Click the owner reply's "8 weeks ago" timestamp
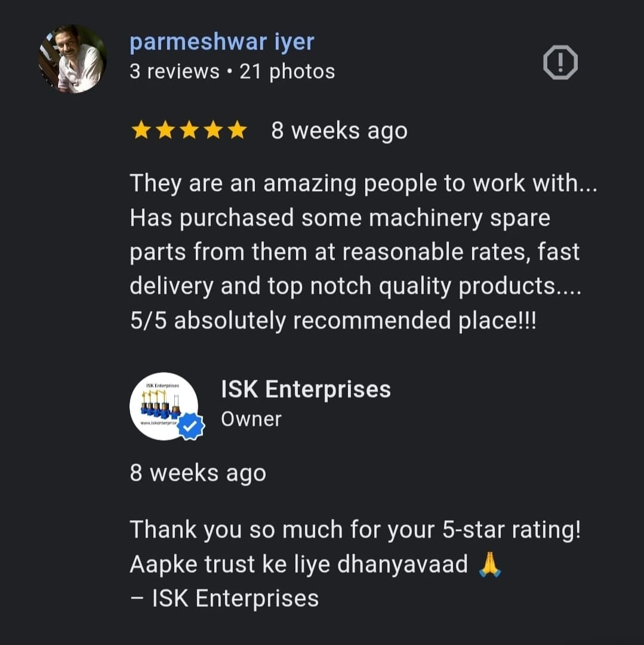The height and width of the screenshot is (645, 644). pyautogui.click(x=198, y=472)
